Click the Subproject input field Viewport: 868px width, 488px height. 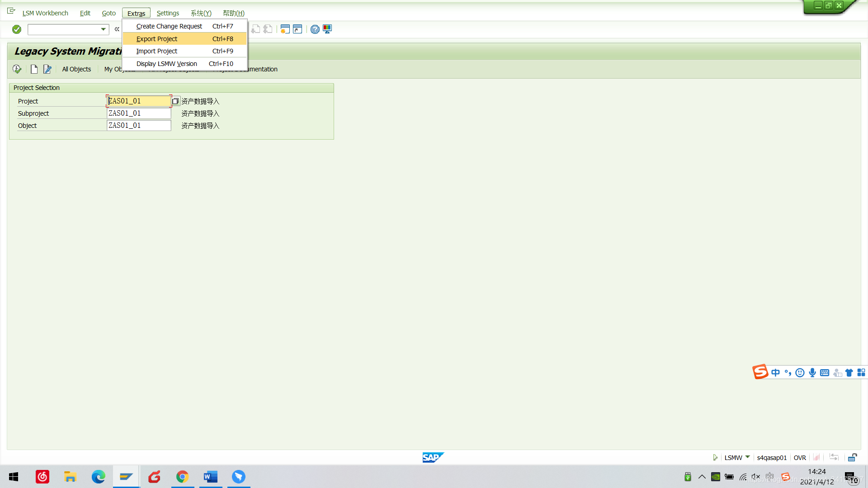[139, 113]
